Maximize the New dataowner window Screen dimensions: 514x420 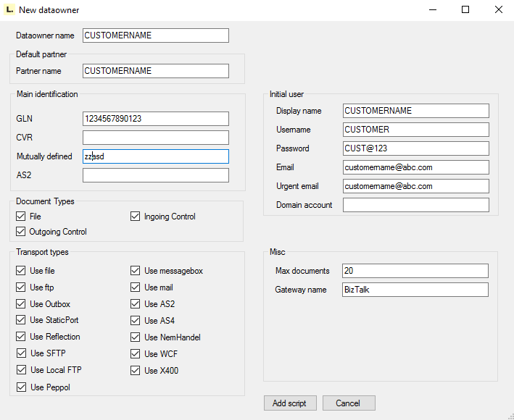tap(465, 10)
